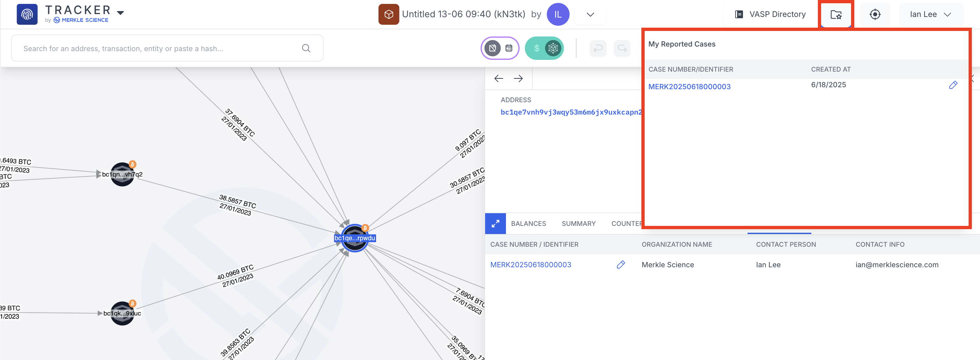Click the 37.6904 BTC edge label
The height and width of the screenshot is (360, 980).
(x=240, y=122)
